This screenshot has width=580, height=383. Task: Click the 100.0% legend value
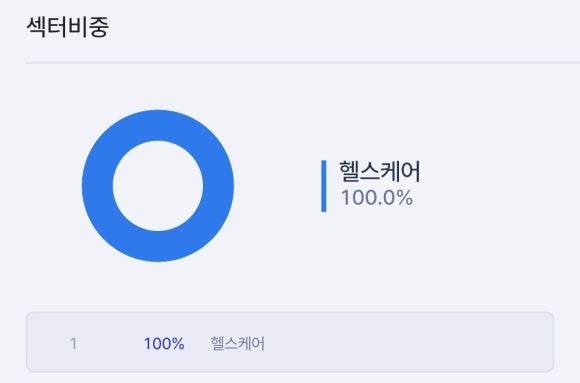click(377, 198)
